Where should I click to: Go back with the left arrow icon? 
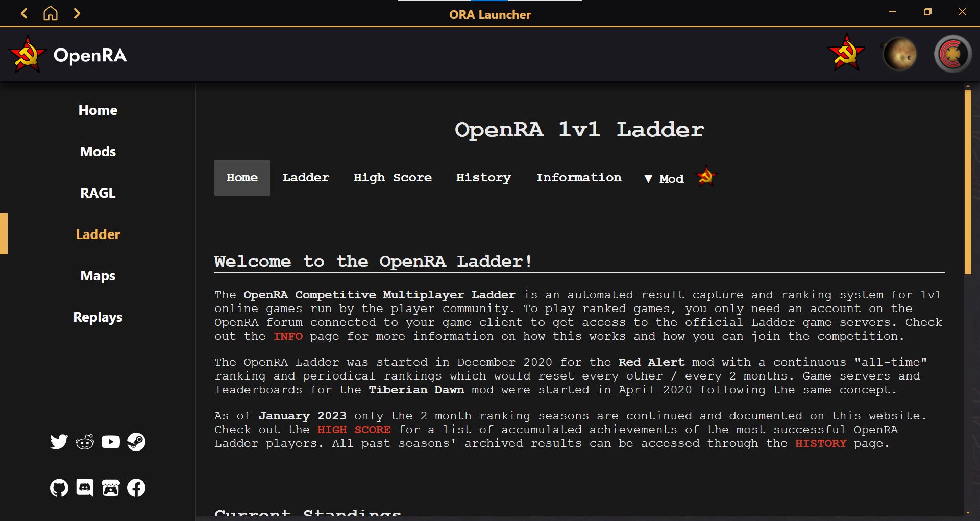(24, 13)
